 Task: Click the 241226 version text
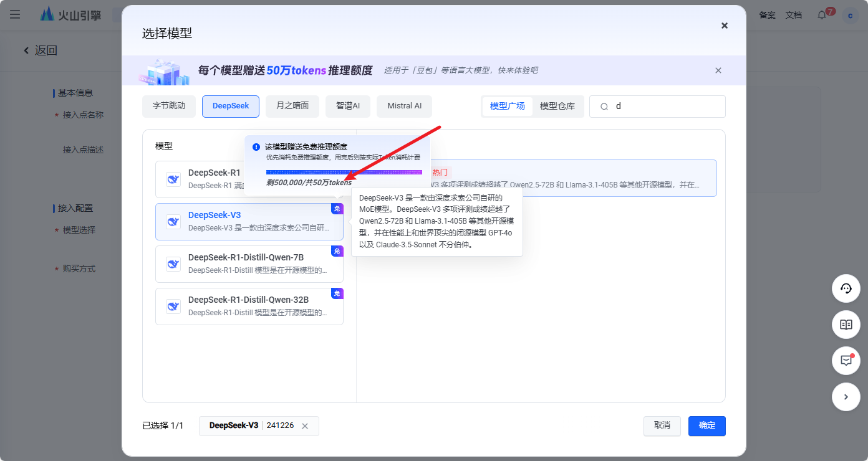click(x=280, y=426)
